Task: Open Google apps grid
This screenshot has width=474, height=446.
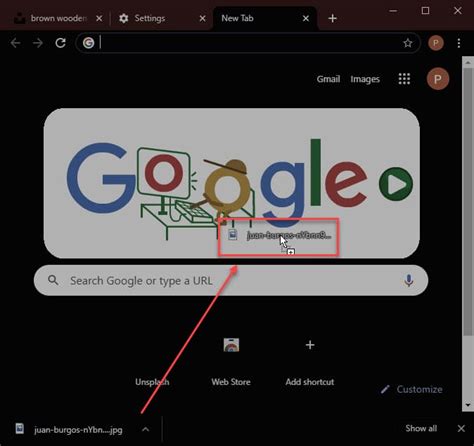Action: pyautogui.click(x=404, y=79)
